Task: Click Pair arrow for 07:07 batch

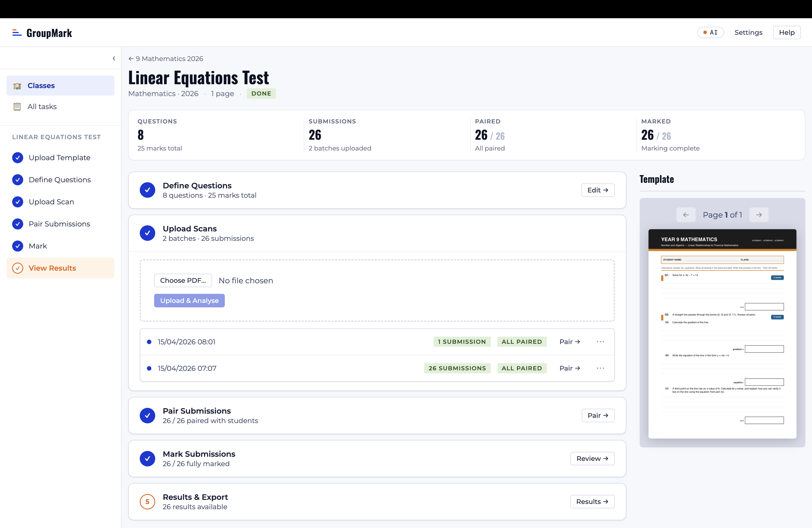Action: [x=570, y=368]
